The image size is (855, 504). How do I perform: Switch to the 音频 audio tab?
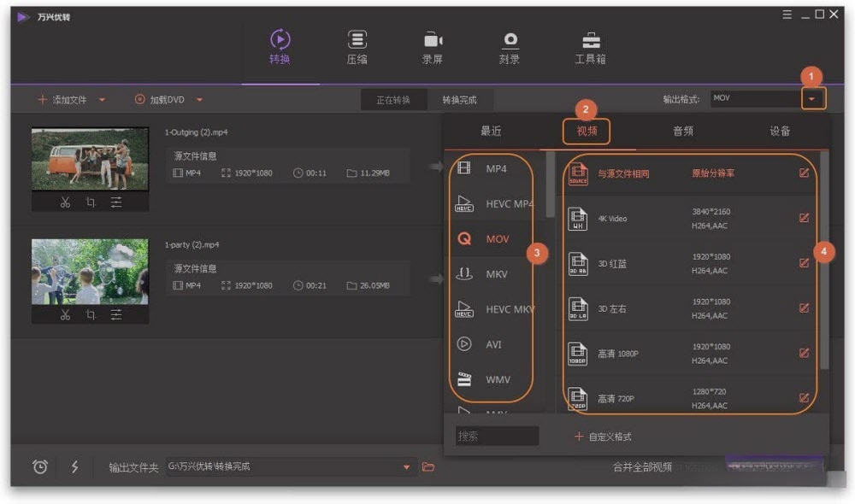(682, 131)
